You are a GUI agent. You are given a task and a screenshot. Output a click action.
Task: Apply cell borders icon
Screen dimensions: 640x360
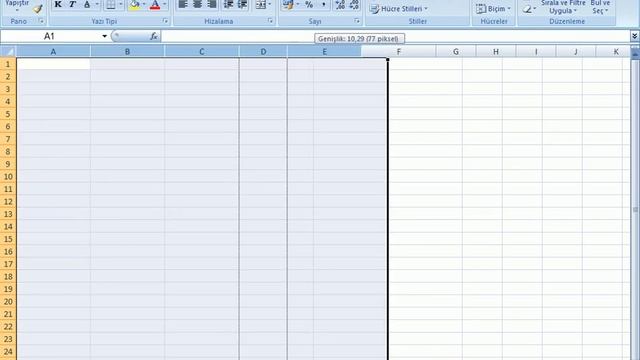111,4
